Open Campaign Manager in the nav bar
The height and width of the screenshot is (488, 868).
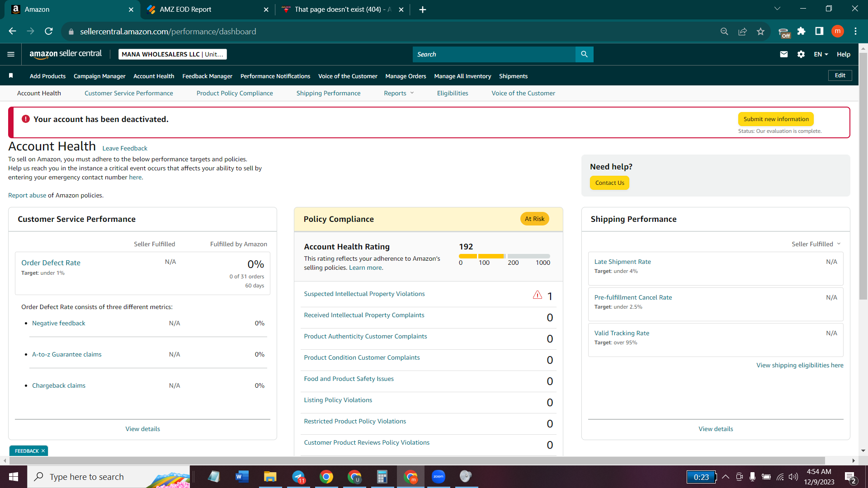[99, 76]
